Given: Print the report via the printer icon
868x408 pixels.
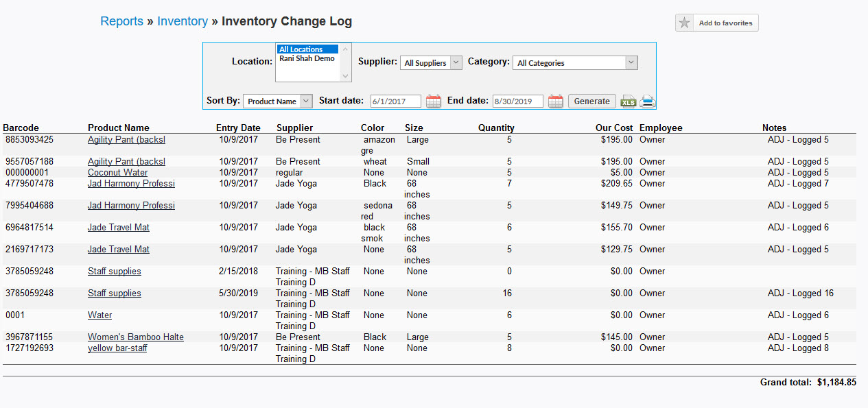Looking at the screenshot, I should pos(646,101).
